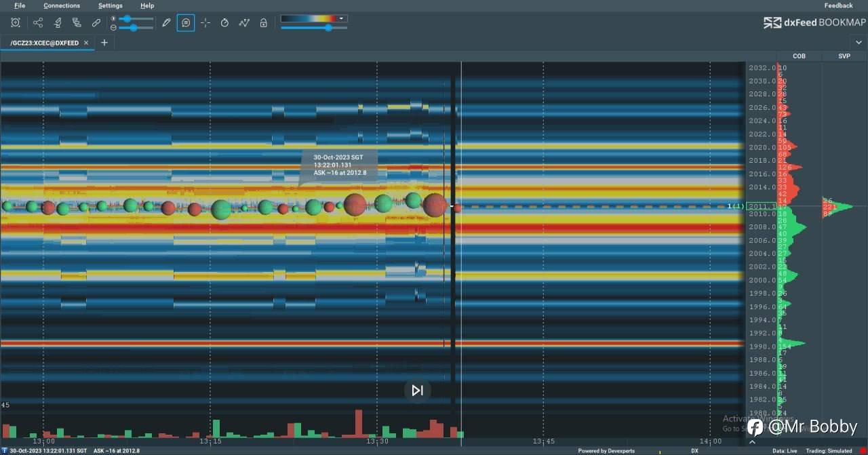Open the Settings menu
This screenshot has width=868, height=455.
[111, 5]
